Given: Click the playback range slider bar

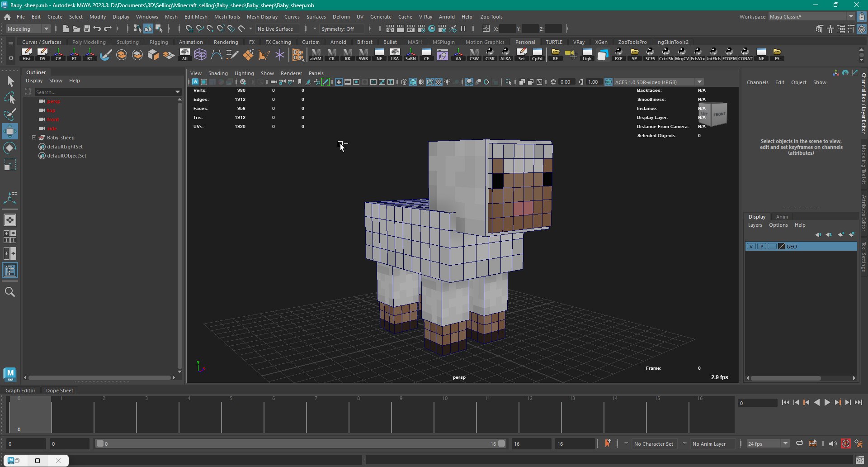Looking at the screenshot, I should [x=301, y=444].
